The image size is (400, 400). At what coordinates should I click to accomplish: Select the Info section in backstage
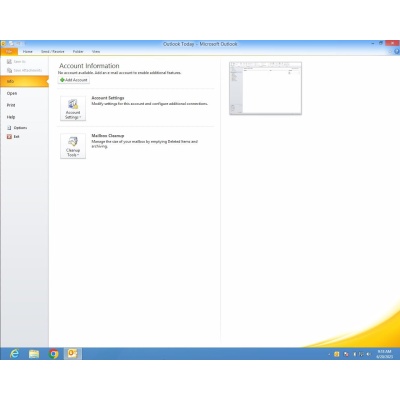point(24,81)
